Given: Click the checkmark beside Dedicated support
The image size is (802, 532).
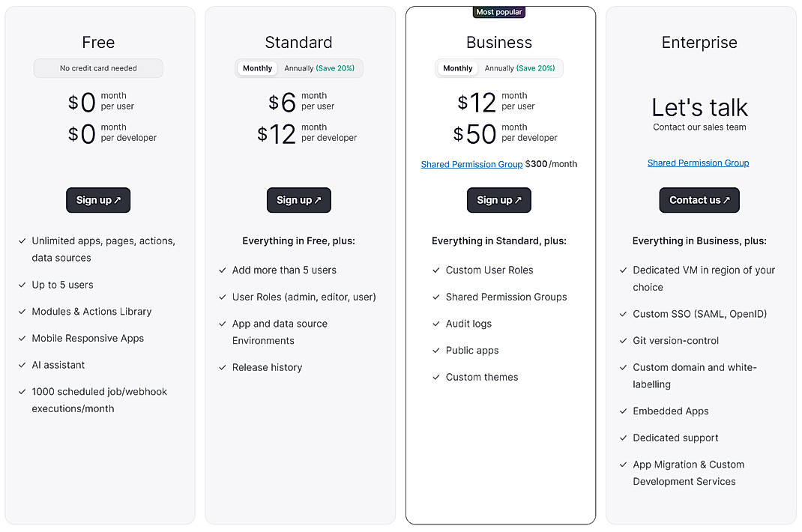Looking at the screenshot, I should click(623, 438).
